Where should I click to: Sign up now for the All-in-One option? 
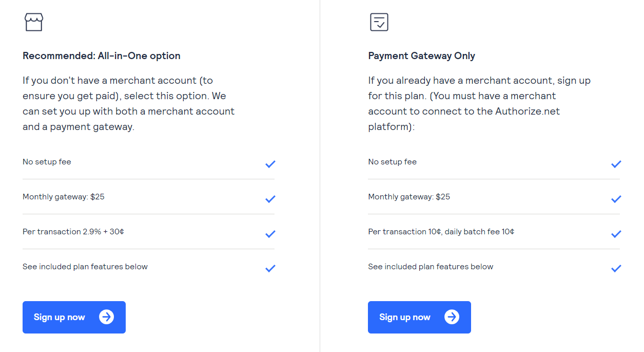click(74, 317)
